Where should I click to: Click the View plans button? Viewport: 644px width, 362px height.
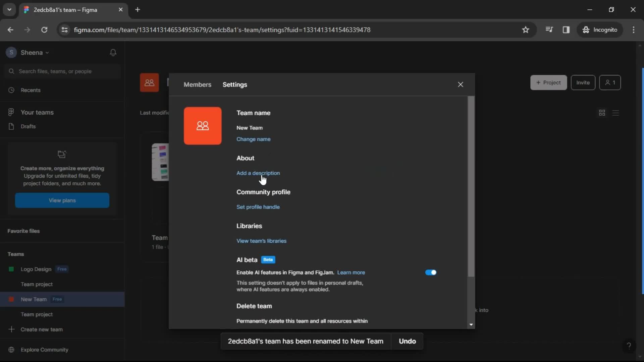coord(62,200)
